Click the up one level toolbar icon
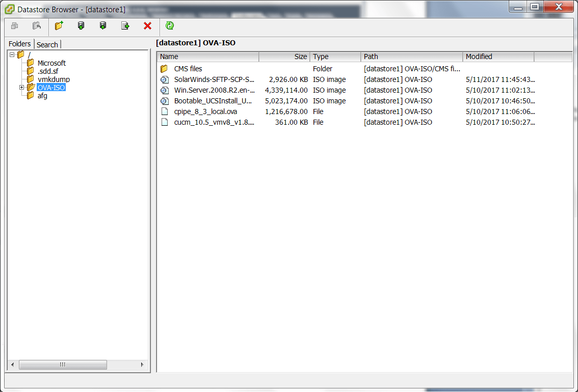 pyautogui.click(x=15, y=26)
